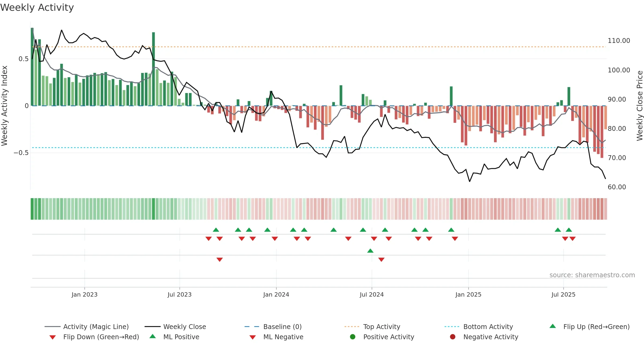Click the 110.00 price axis label
The width and height of the screenshot is (644, 362).
(619, 41)
